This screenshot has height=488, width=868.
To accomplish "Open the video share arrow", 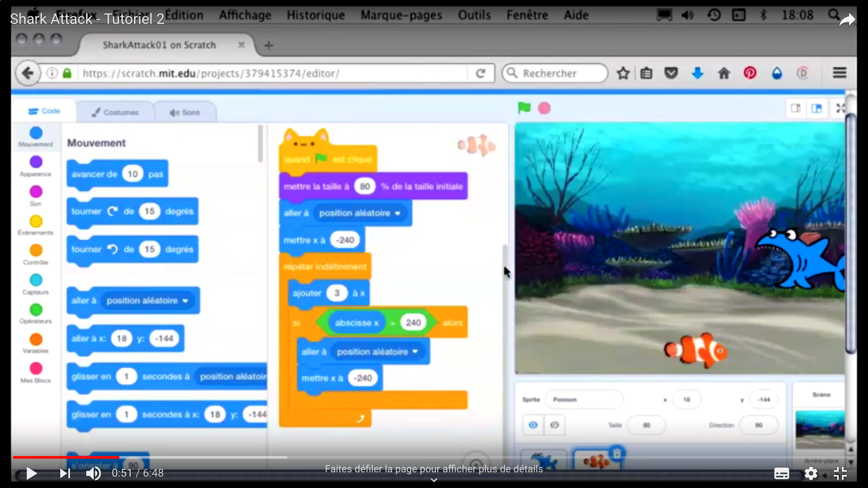I will click(x=846, y=20).
